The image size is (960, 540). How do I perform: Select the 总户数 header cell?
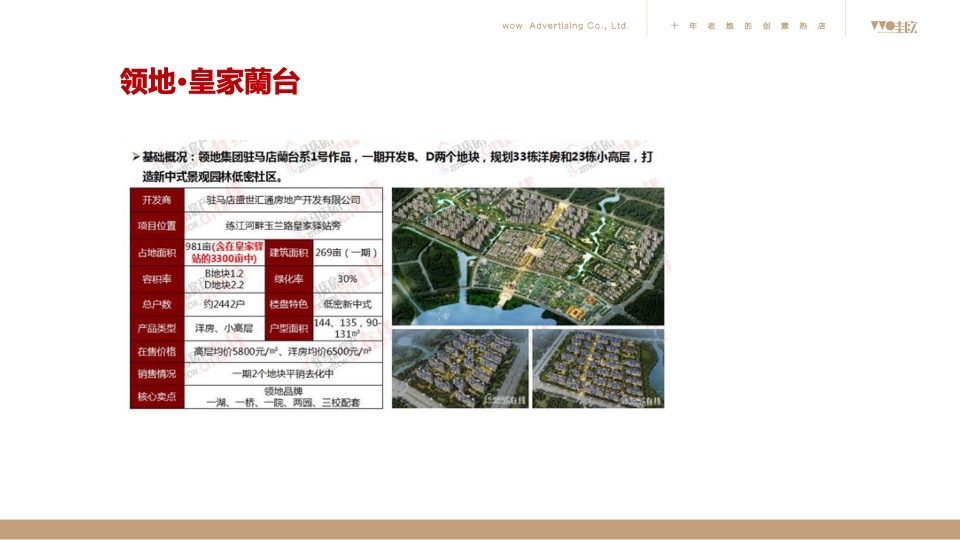tap(157, 304)
